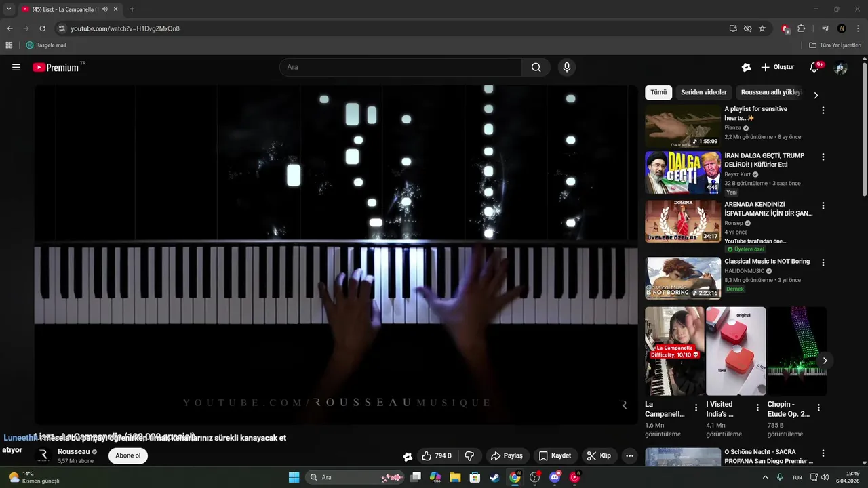The image size is (868, 488).
Task: Click the Paylaş share button
Action: click(507, 455)
